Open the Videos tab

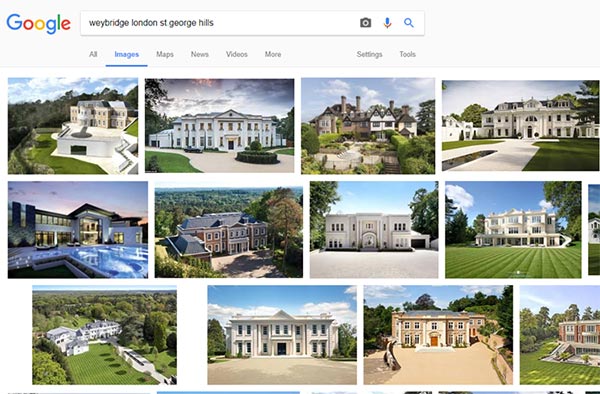(x=237, y=54)
